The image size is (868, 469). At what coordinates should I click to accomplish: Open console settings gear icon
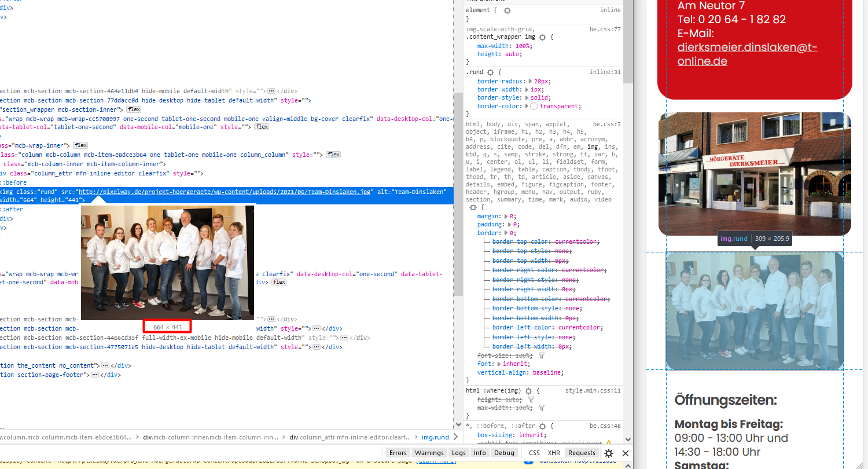pyautogui.click(x=609, y=453)
